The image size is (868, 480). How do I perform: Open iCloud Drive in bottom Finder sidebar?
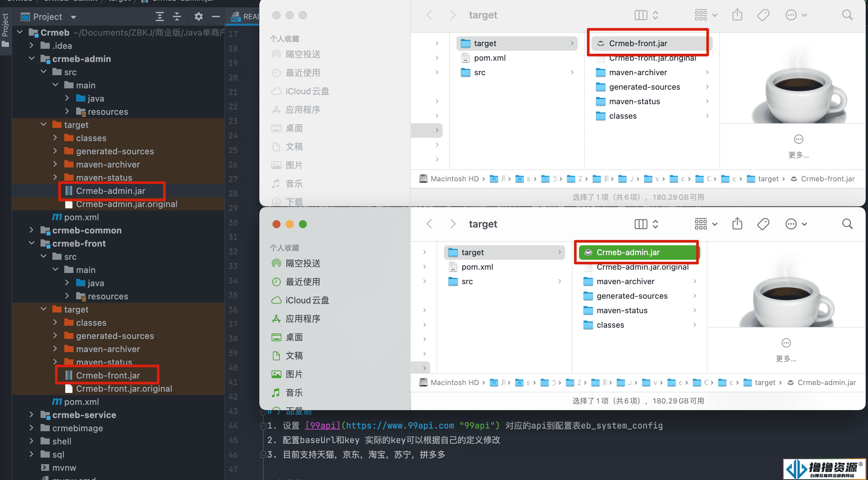click(x=300, y=300)
